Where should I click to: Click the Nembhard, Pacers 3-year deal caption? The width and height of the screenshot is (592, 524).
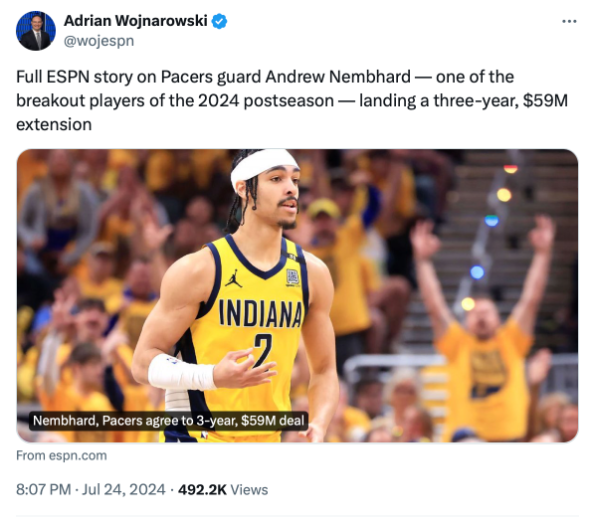pos(168,421)
